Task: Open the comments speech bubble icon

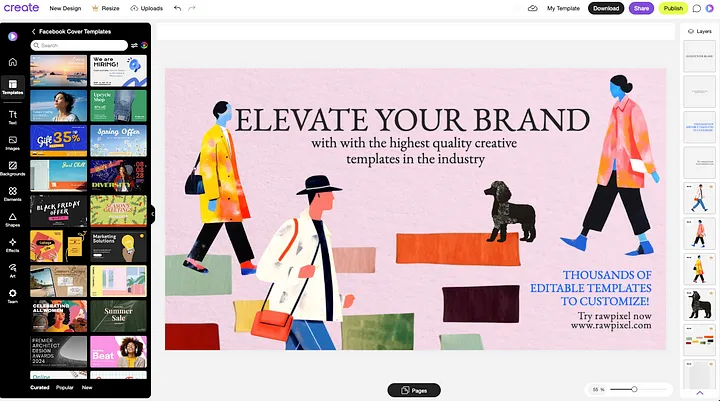Action: point(697,8)
